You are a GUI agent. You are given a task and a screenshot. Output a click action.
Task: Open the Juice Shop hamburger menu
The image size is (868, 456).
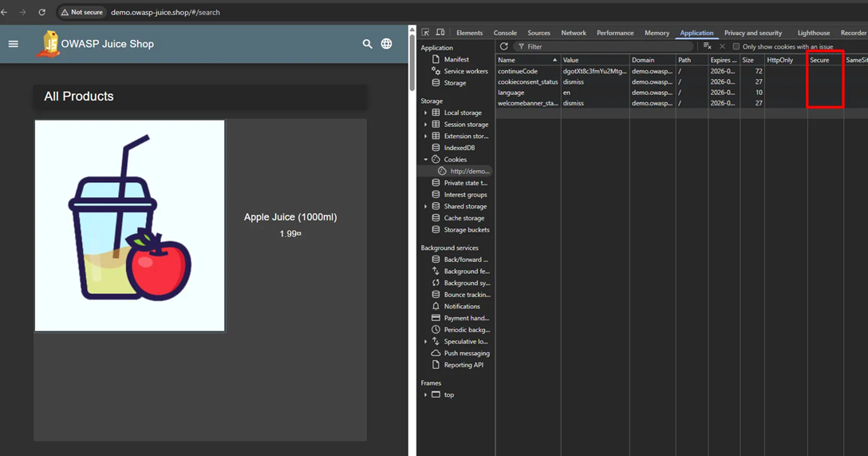[14, 44]
